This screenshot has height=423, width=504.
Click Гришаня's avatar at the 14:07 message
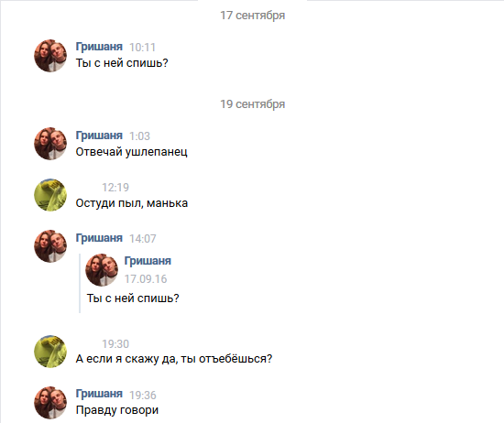(50, 246)
